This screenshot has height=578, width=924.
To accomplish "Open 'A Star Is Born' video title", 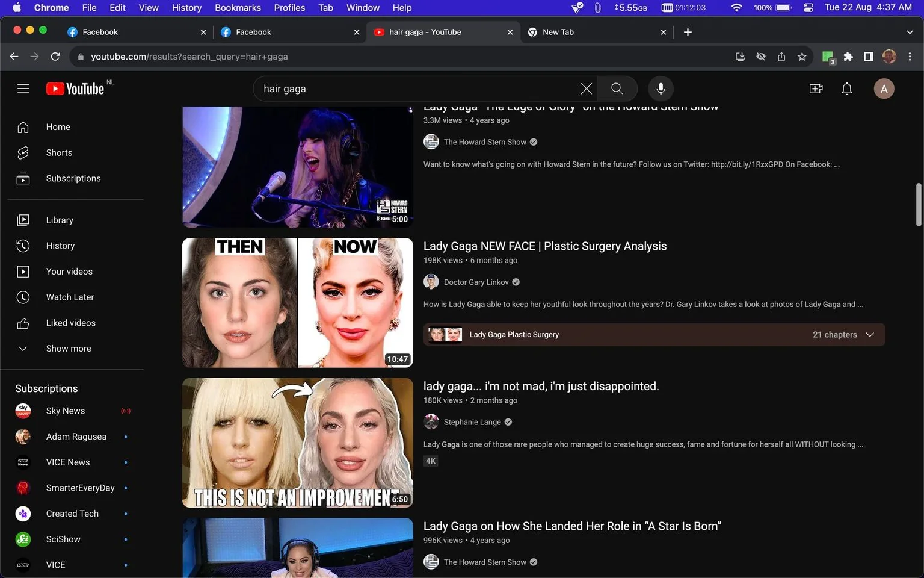I will click(x=572, y=526).
